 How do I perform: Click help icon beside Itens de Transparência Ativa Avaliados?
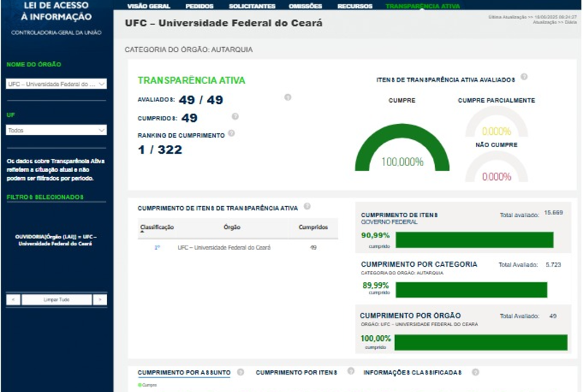[x=524, y=77]
